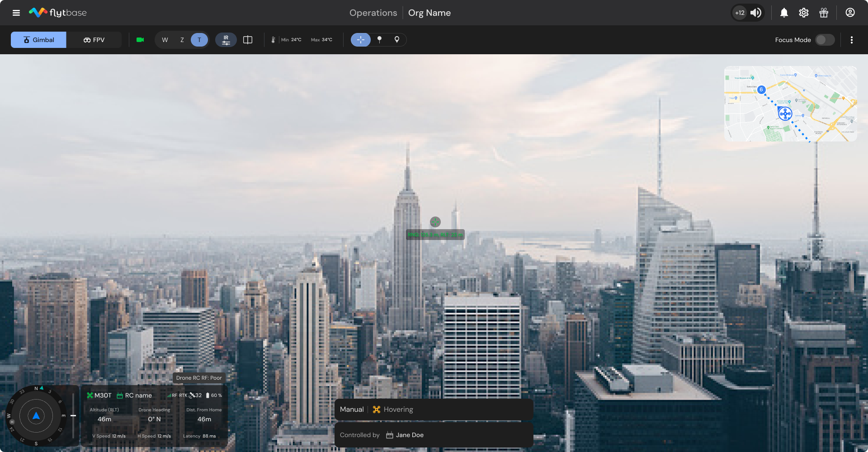Switch to the FPV camera view

point(94,40)
